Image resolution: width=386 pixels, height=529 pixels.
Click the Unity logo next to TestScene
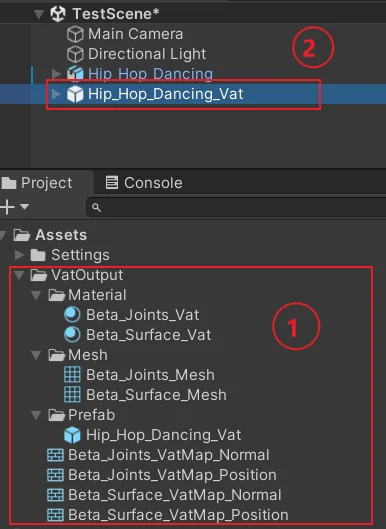(x=58, y=14)
